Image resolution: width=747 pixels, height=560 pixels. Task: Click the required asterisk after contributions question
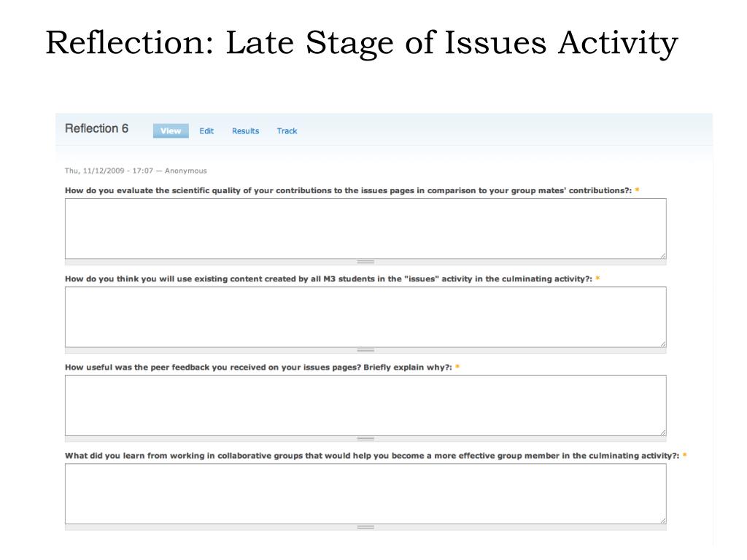(x=637, y=190)
